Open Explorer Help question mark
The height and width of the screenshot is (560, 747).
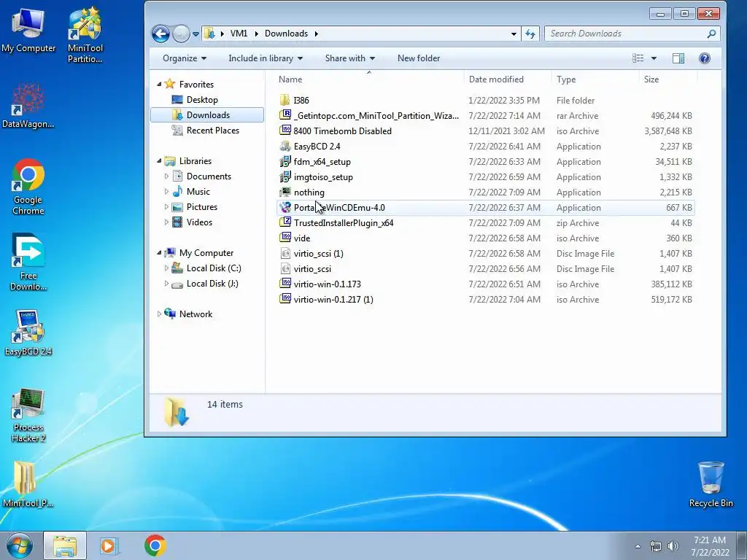704,58
